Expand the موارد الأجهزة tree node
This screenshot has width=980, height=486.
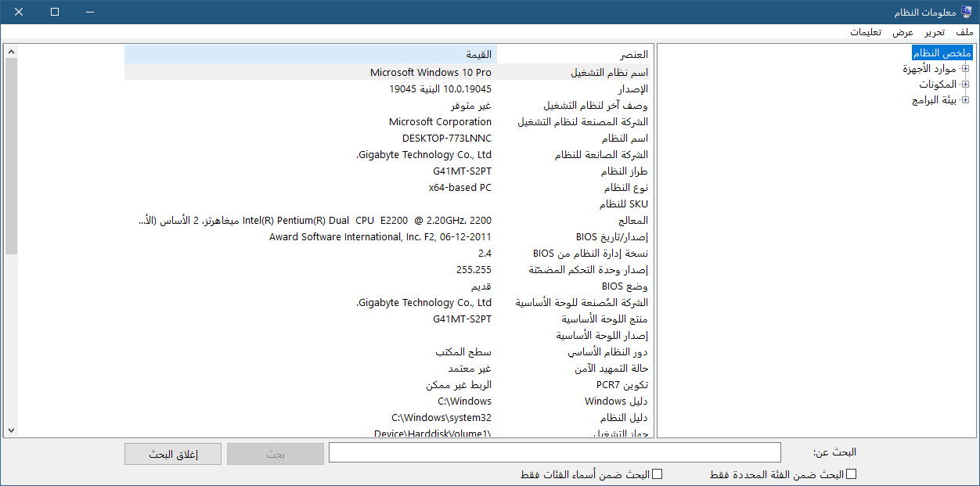964,69
